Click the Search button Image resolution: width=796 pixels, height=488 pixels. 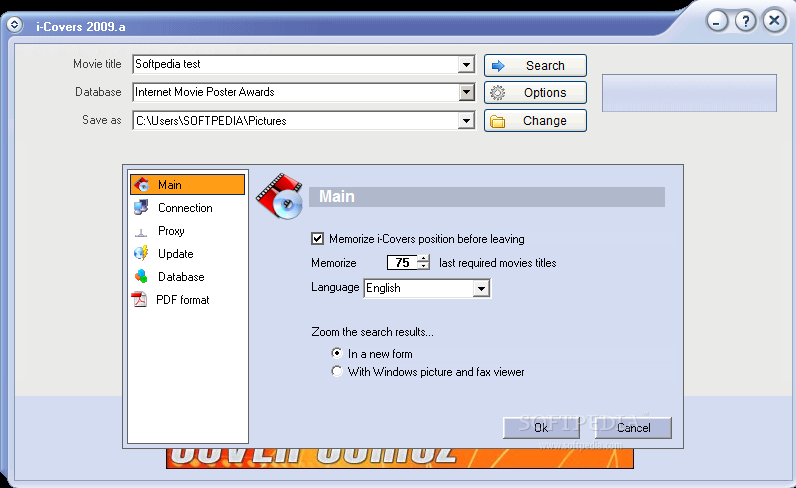[535, 66]
